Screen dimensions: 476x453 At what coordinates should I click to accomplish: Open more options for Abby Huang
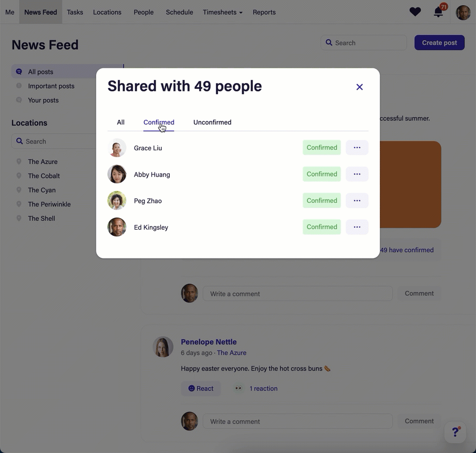pyautogui.click(x=357, y=174)
